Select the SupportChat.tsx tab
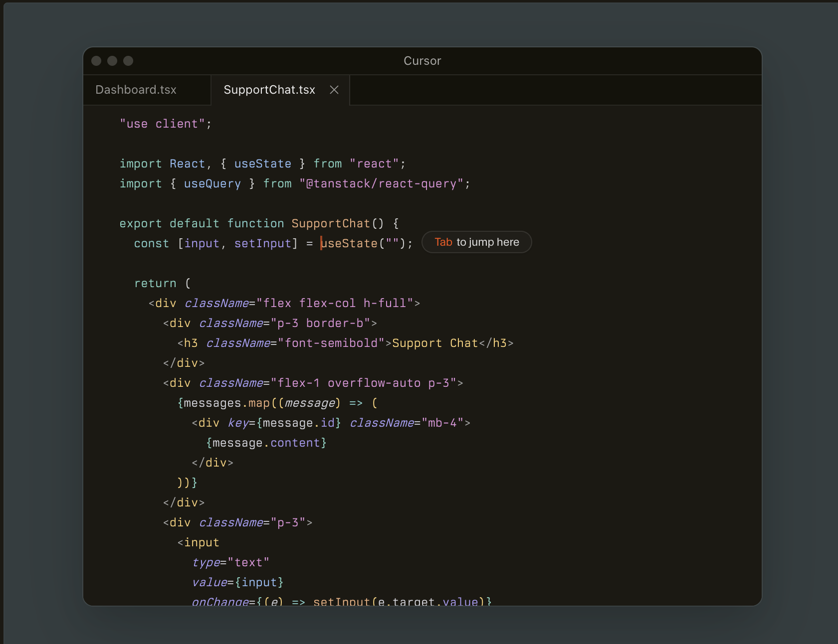The image size is (838, 644). [x=269, y=90]
